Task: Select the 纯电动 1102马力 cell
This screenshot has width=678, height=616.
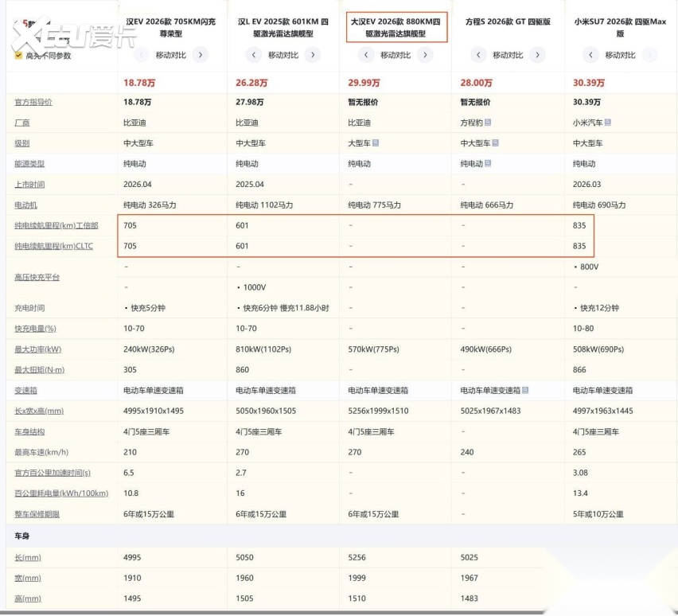Action: (x=265, y=205)
